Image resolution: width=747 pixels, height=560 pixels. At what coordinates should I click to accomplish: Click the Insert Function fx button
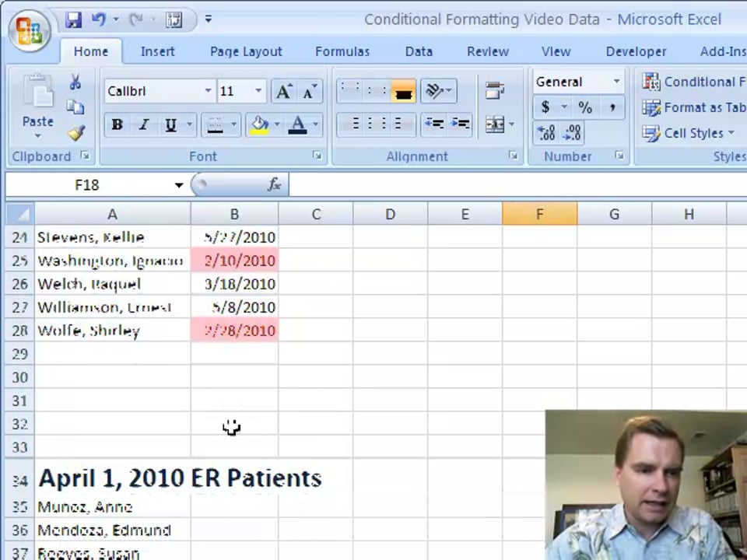[x=274, y=185]
